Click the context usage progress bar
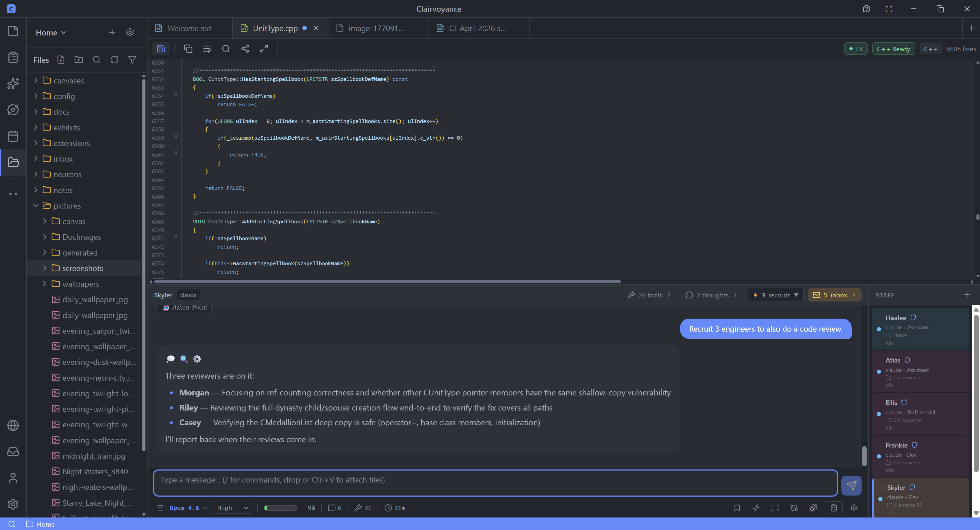980x530 pixels. 280,508
